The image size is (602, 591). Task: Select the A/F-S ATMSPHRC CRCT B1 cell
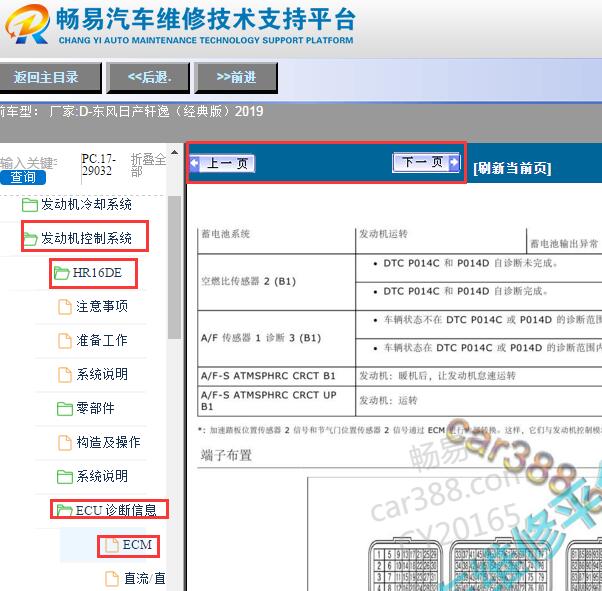[x=276, y=376]
